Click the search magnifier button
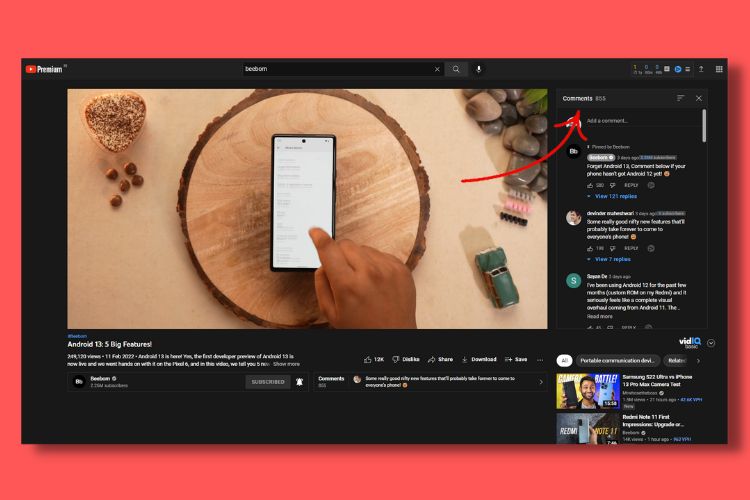The height and width of the screenshot is (500, 750). point(456,69)
